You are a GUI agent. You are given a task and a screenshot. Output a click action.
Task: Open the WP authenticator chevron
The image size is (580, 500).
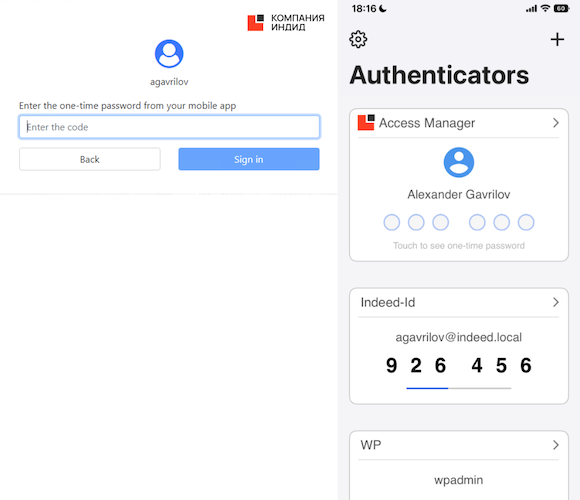[x=556, y=445]
